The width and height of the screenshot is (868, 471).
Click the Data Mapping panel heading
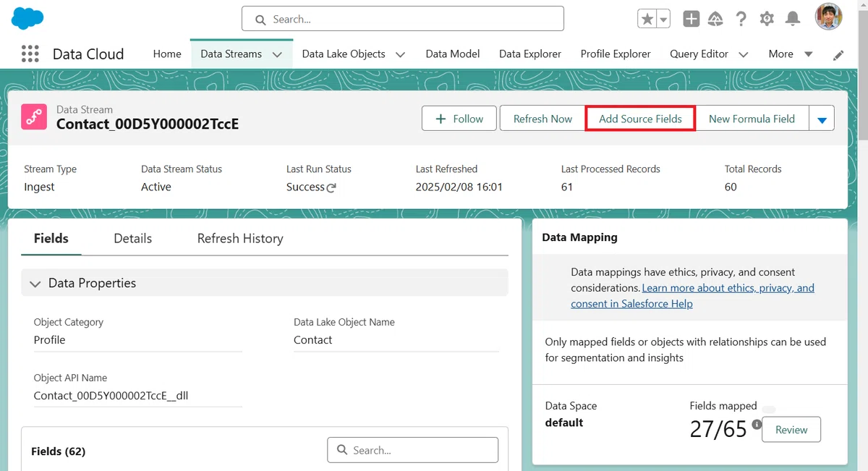tap(579, 237)
